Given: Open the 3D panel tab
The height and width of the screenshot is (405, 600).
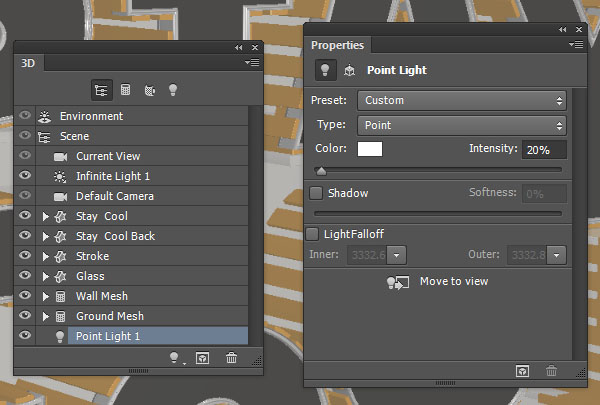Looking at the screenshot, I should [x=29, y=62].
